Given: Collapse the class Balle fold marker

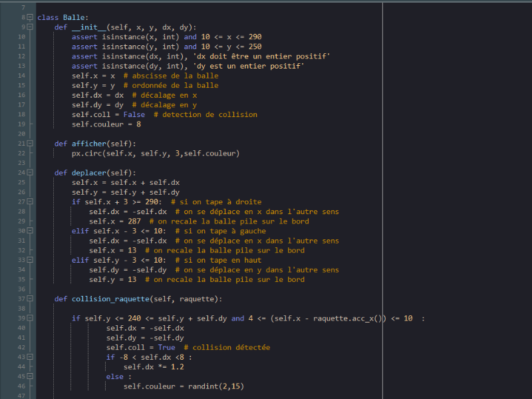Looking at the screenshot, I should click(30, 17).
